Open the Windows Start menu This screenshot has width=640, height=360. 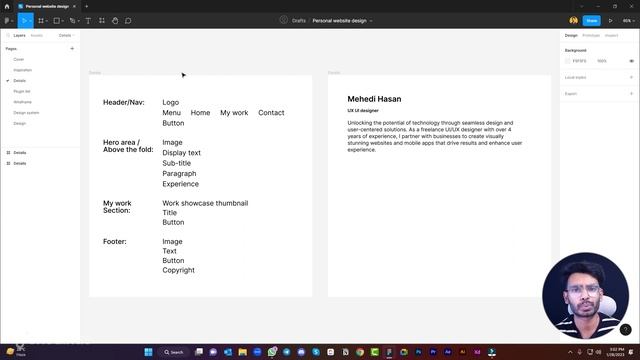[x=149, y=352]
